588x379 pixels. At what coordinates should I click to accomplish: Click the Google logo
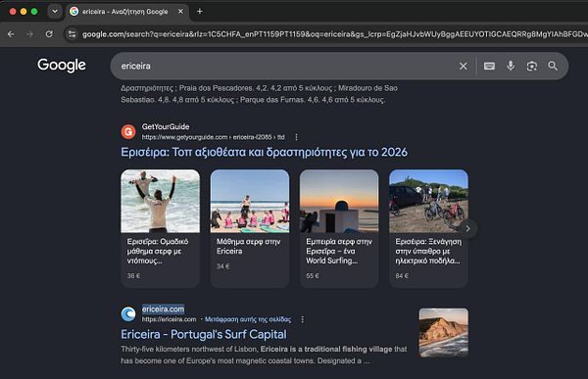click(62, 66)
